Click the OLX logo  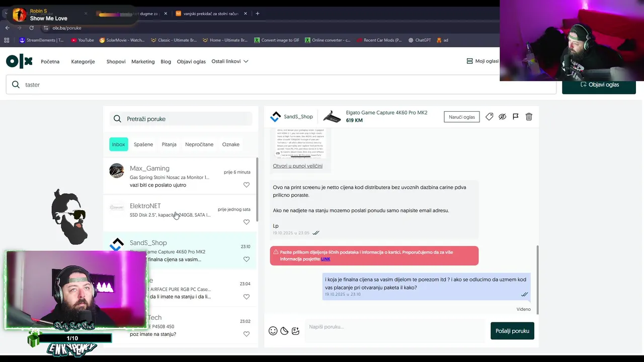19,61
